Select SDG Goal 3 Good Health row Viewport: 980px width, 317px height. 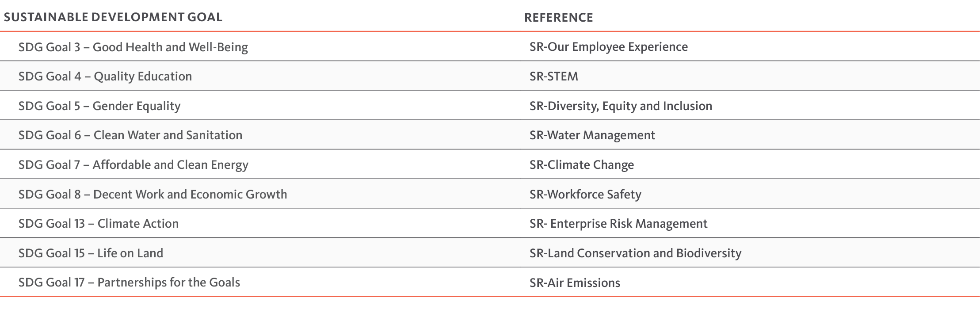pos(490,46)
